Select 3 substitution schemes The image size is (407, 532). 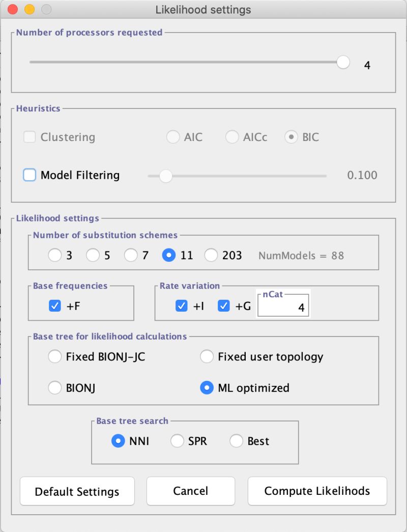[54, 255]
